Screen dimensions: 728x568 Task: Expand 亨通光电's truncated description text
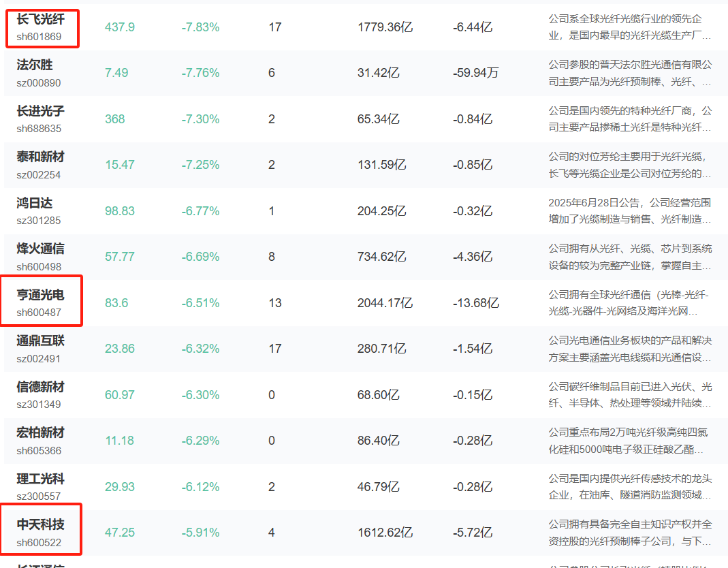click(628, 303)
